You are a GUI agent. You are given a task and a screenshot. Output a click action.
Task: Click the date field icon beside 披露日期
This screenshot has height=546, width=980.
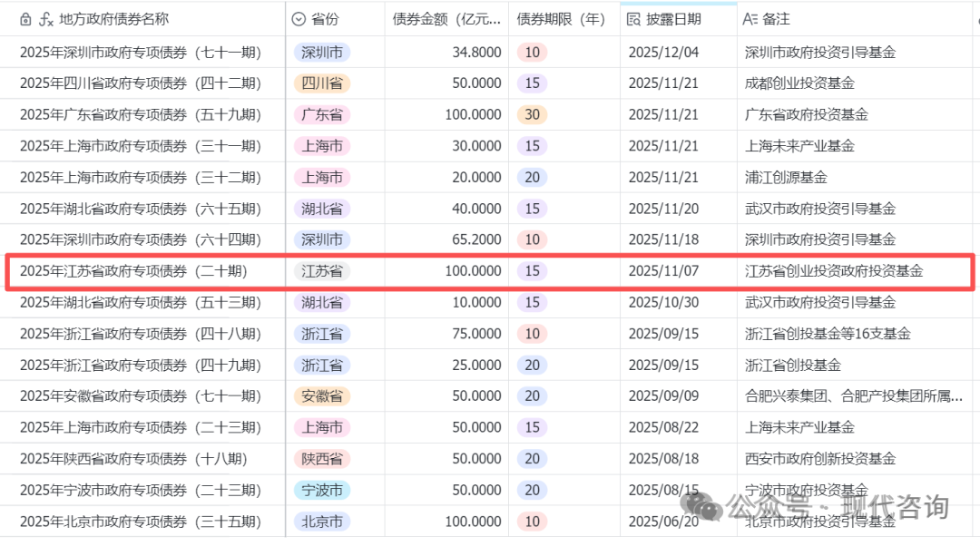633,19
